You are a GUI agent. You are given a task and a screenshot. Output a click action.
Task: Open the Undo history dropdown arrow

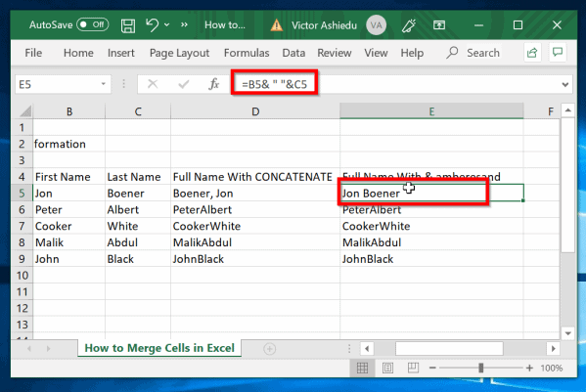pos(166,25)
